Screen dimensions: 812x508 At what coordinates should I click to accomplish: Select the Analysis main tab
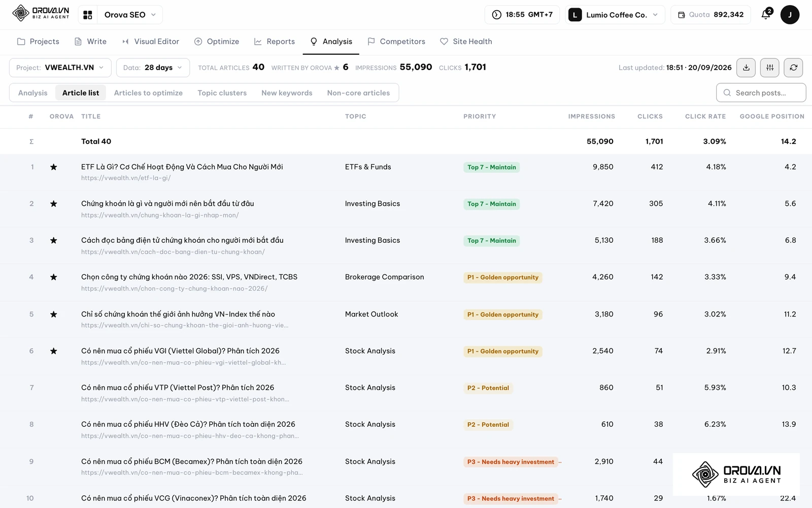(x=331, y=42)
